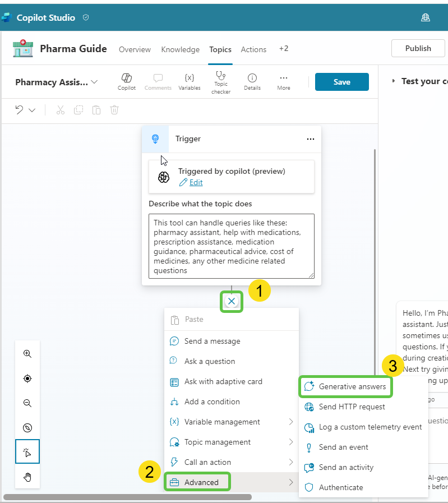Click the topic description text box
Image resolution: width=448 pixels, height=503 pixels.
click(231, 246)
